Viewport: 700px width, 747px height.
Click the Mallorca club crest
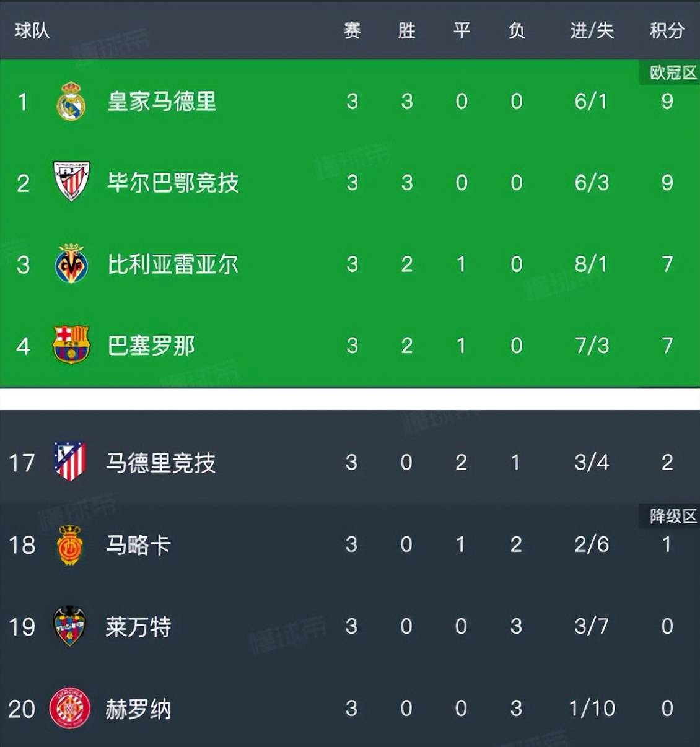[x=69, y=544]
